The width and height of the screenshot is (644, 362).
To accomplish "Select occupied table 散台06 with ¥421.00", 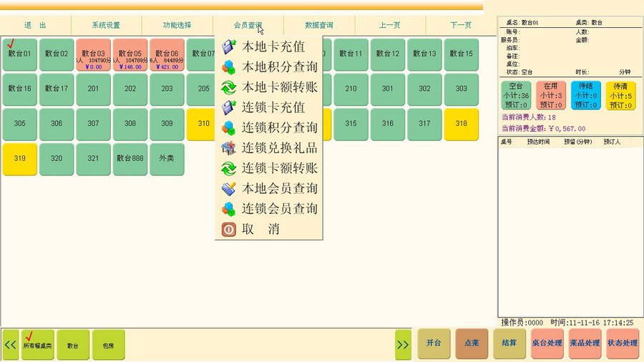I will coord(167,54).
